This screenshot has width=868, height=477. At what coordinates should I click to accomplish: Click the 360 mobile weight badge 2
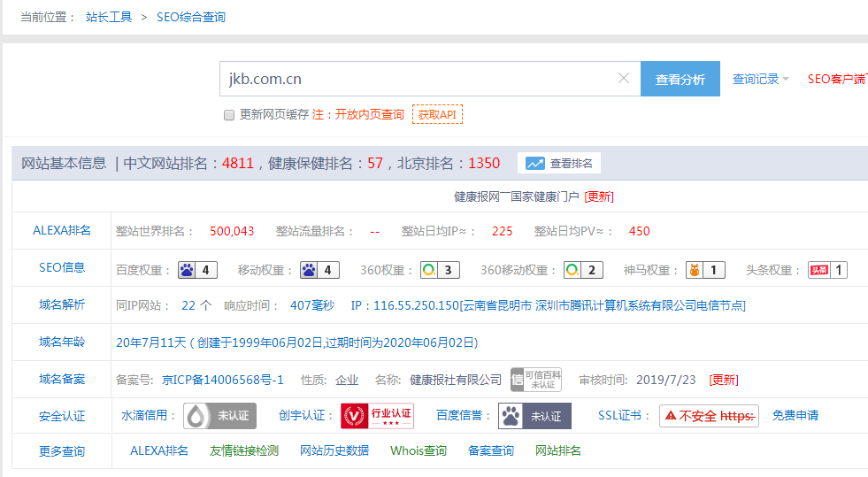click(583, 270)
